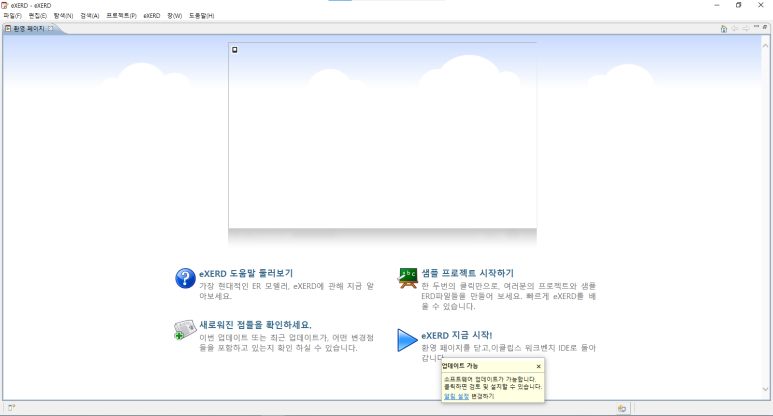Close the 환영 페이지 tab
The width and height of the screenshot is (773, 416).
[x=50, y=29]
